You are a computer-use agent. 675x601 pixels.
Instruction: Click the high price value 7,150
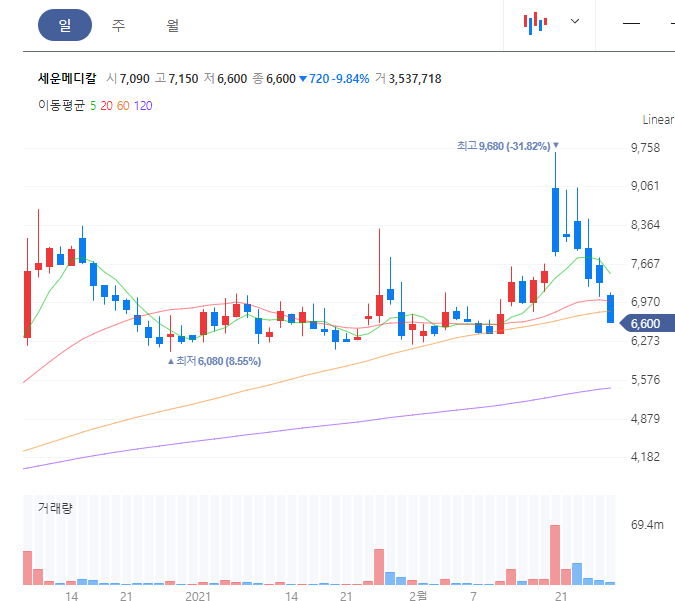183,79
